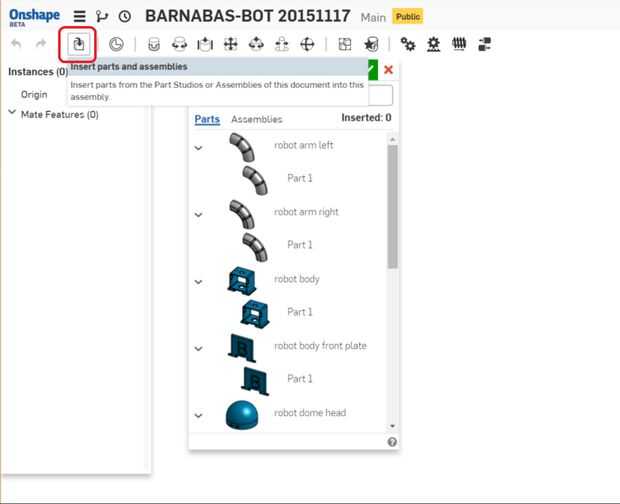This screenshot has width=620, height=504.
Task: Select the Gear relation tool
Action: tap(408, 44)
